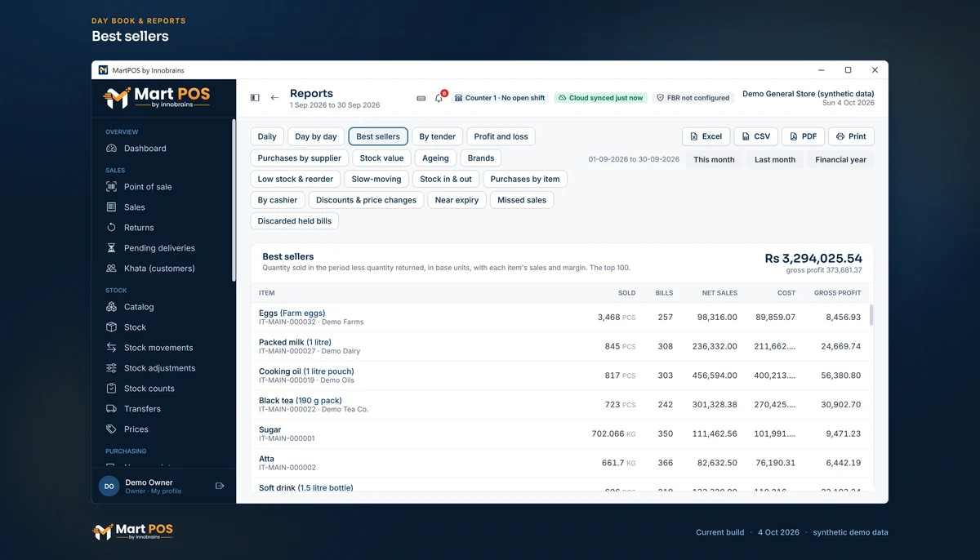Viewport: 980px width, 560px height.
Task: Set date range to This month
Action: click(x=714, y=159)
